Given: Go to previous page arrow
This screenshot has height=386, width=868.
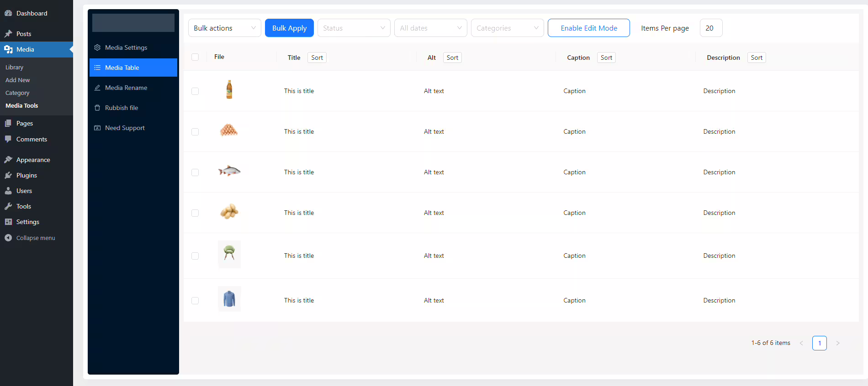Looking at the screenshot, I should click(x=801, y=343).
